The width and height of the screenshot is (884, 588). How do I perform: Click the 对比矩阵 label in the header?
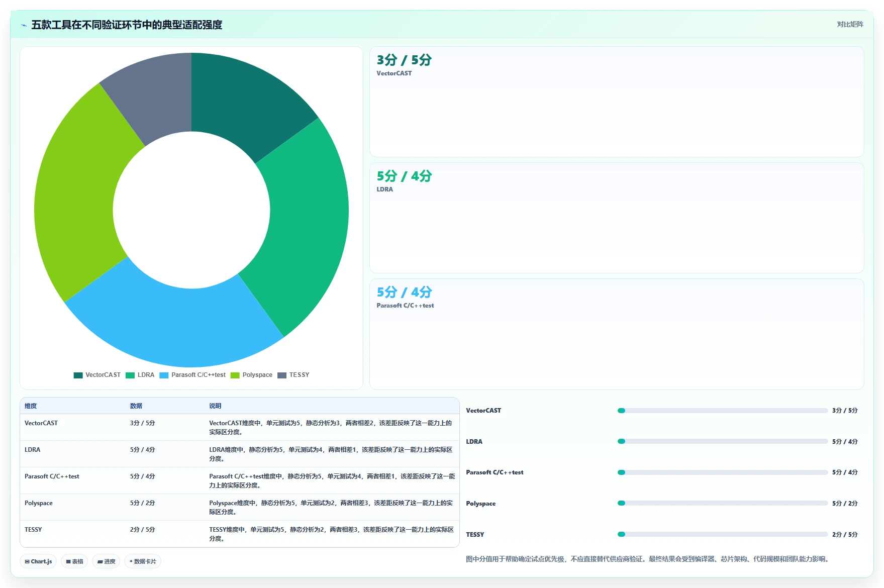coord(850,24)
